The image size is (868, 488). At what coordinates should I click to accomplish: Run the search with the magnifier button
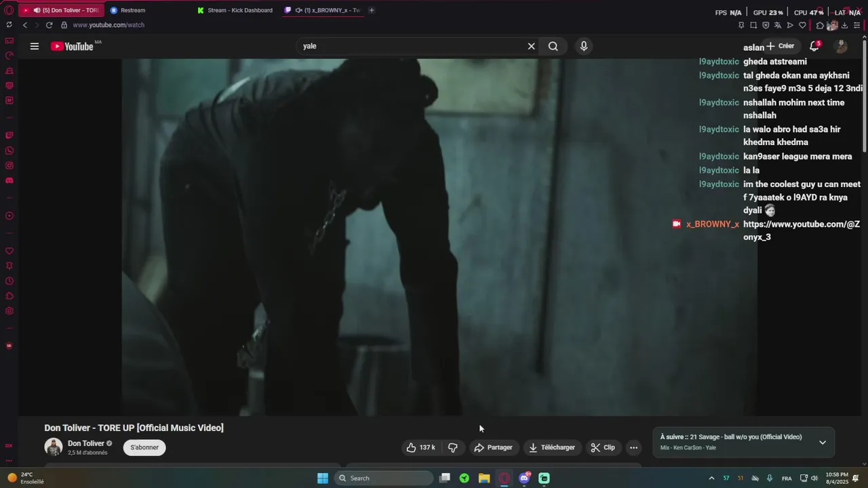pyautogui.click(x=553, y=46)
